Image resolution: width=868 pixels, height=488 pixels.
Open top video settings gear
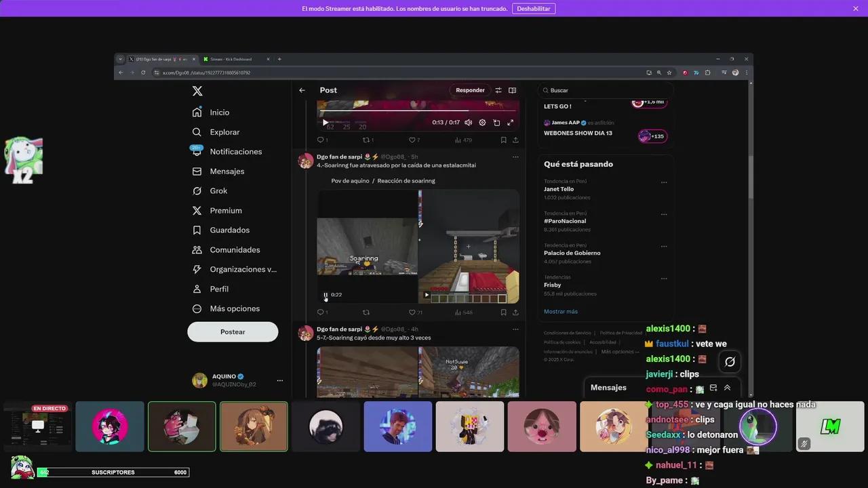[x=482, y=123]
